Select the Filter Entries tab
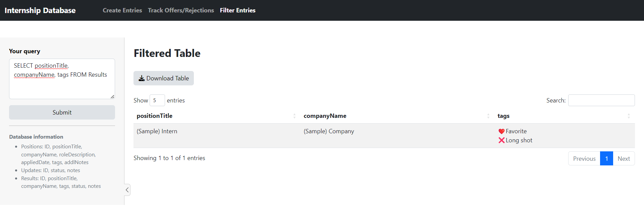This screenshot has width=644, height=221. [237, 10]
